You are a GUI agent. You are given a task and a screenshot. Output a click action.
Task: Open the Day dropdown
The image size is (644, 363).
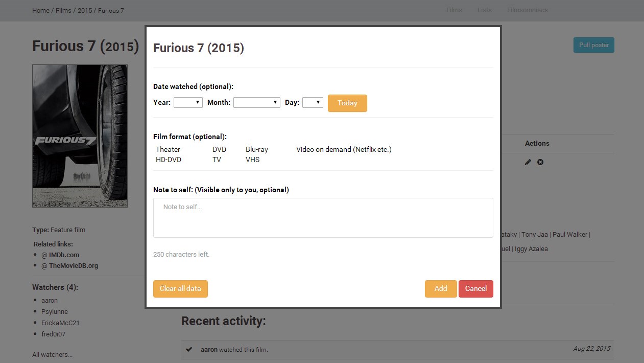[313, 102]
